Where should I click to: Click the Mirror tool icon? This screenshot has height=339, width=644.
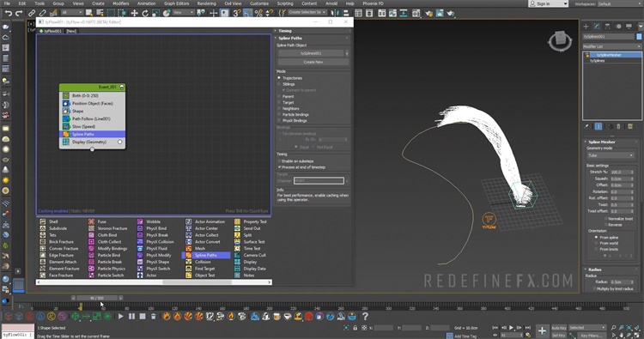pyautogui.click(x=335, y=13)
